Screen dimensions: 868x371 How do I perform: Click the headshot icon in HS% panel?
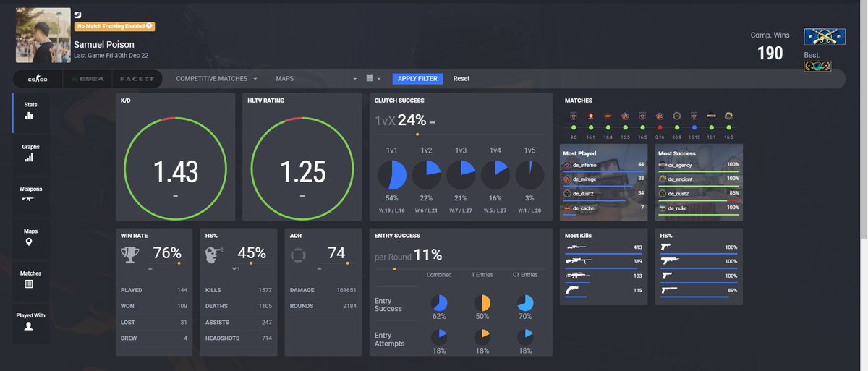pyautogui.click(x=216, y=255)
